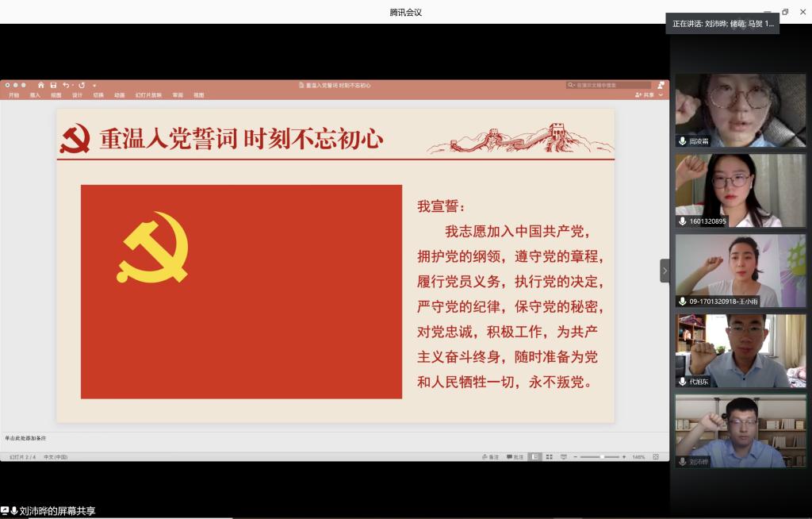This screenshot has width=812, height=519.
Task: Collapse the ribbon with the chevron by 共享
Action: (661, 95)
